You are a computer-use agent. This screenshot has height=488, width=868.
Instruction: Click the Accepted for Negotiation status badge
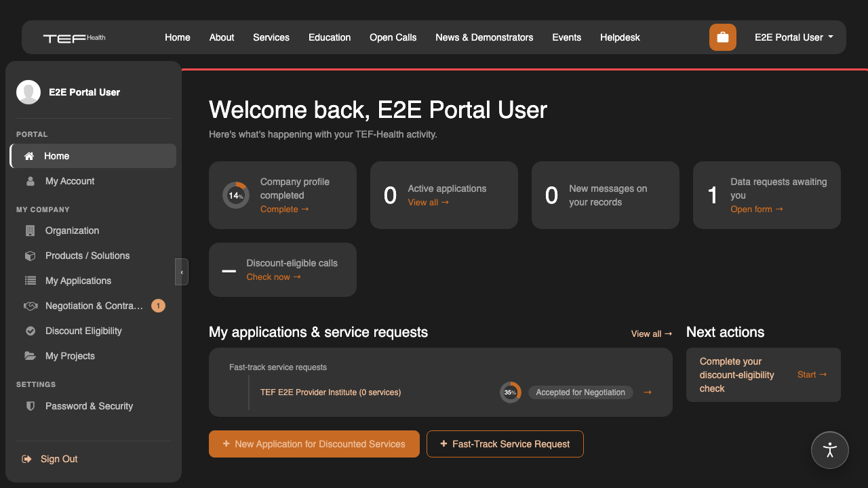tap(580, 392)
